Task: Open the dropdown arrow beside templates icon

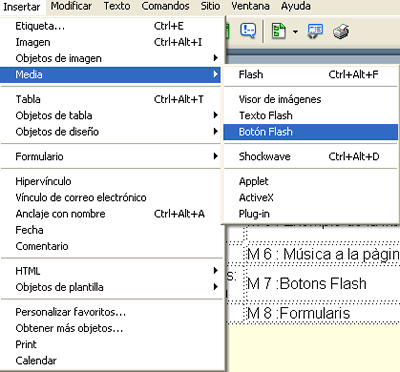Action: coord(295,32)
